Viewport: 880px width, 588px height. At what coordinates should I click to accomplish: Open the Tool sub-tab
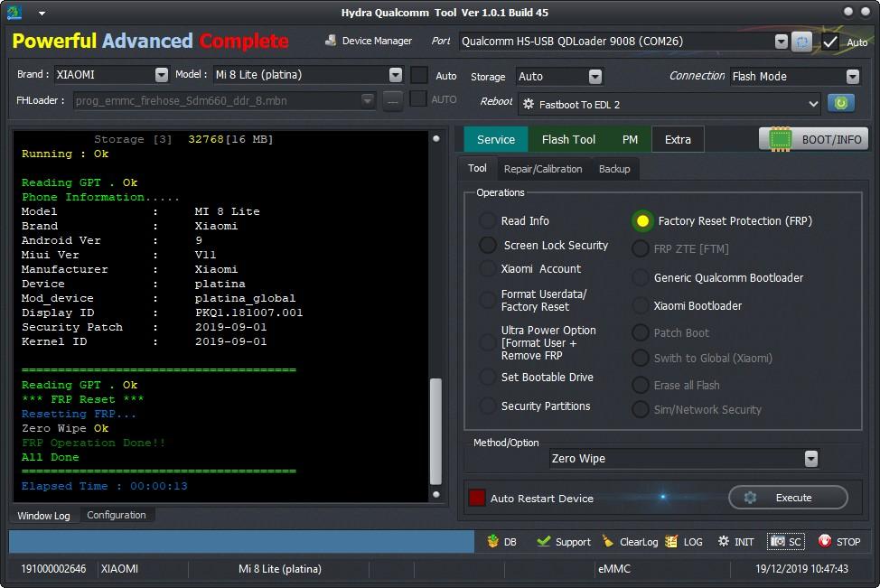coord(477,168)
